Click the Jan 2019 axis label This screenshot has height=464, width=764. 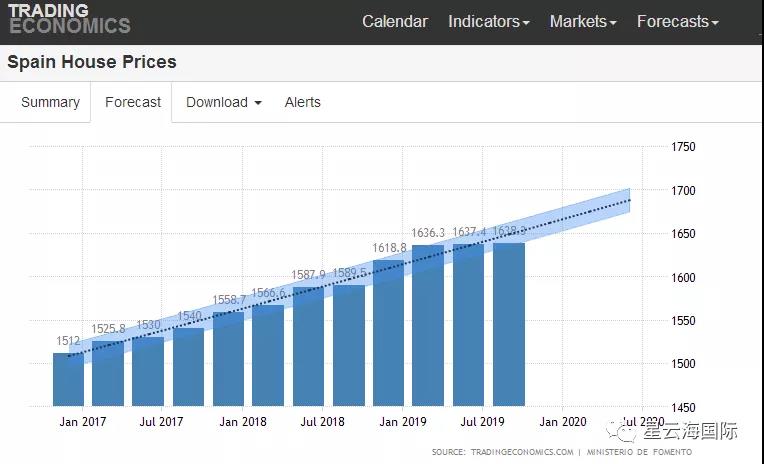click(402, 422)
